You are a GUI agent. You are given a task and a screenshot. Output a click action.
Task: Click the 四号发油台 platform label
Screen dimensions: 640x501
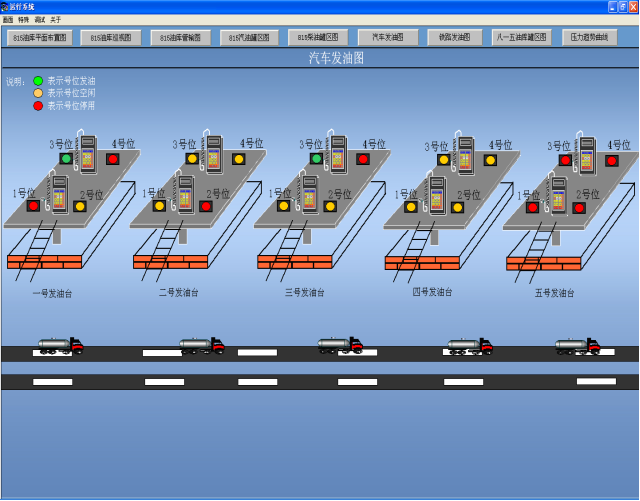pos(432,292)
